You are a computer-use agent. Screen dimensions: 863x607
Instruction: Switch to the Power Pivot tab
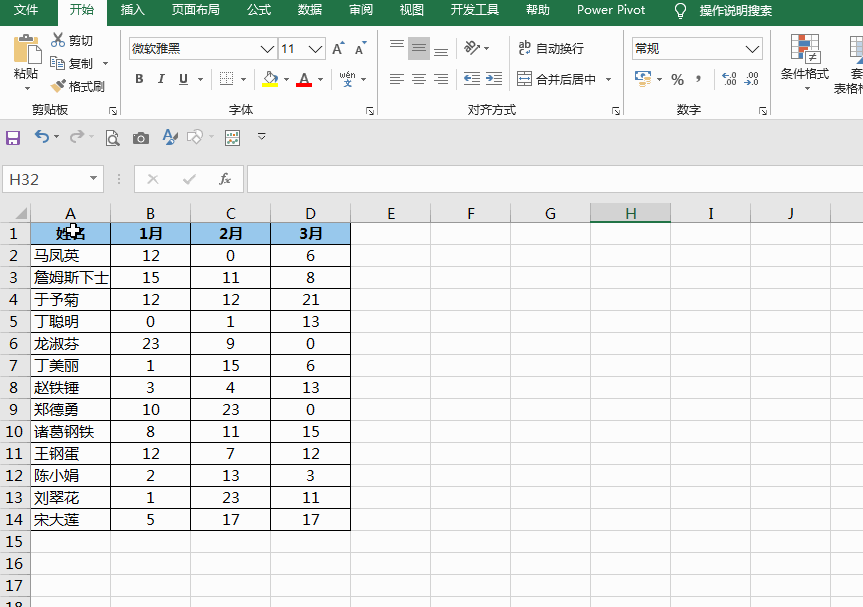pyautogui.click(x=611, y=10)
